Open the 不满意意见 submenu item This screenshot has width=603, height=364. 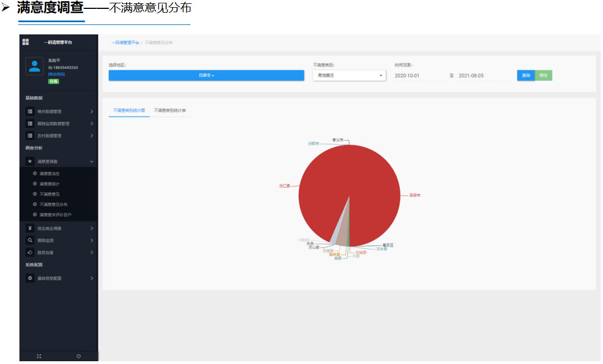tap(49, 195)
